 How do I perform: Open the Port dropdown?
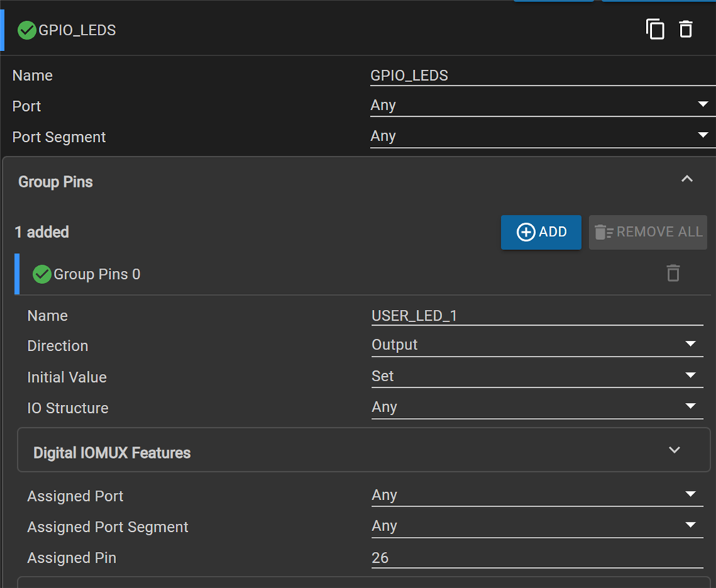pos(542,105)
